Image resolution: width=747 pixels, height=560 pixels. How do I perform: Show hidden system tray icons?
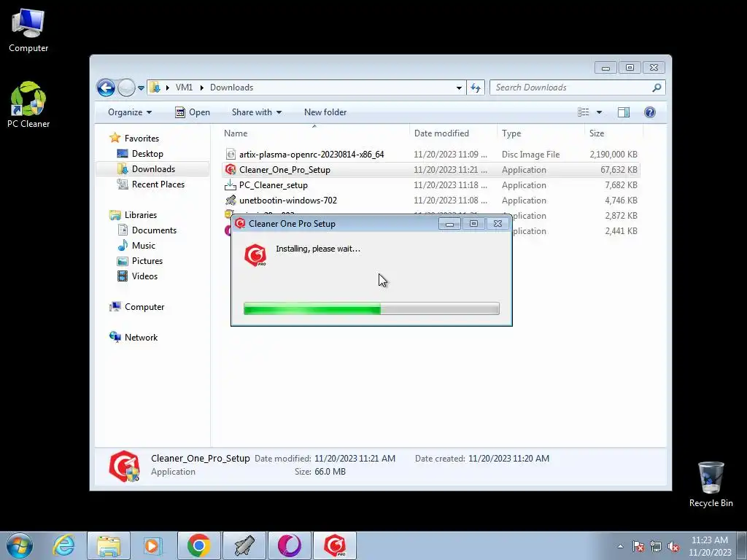point(620,546)
